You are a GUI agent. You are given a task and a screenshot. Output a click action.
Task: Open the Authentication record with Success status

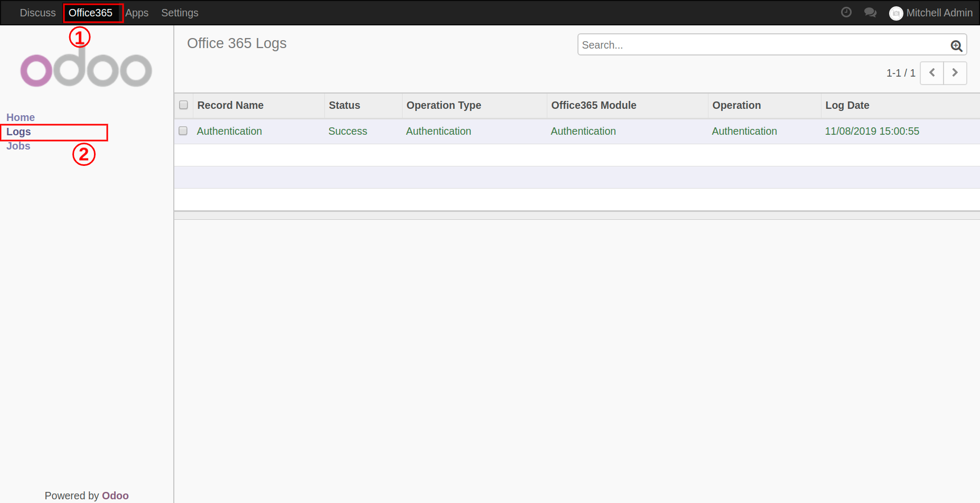(229, 131)
